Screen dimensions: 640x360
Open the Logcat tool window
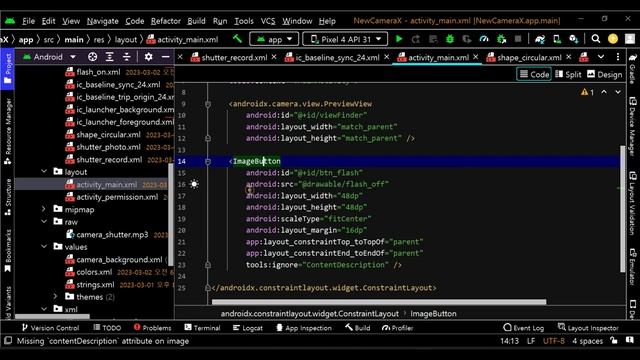tap(247, 328)
